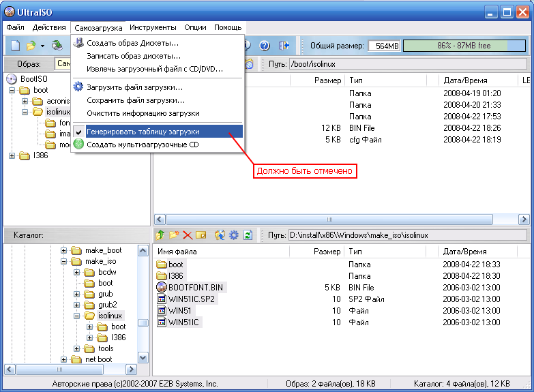
Task: Close the Самозагрузка menu
Action: [98, 27]
